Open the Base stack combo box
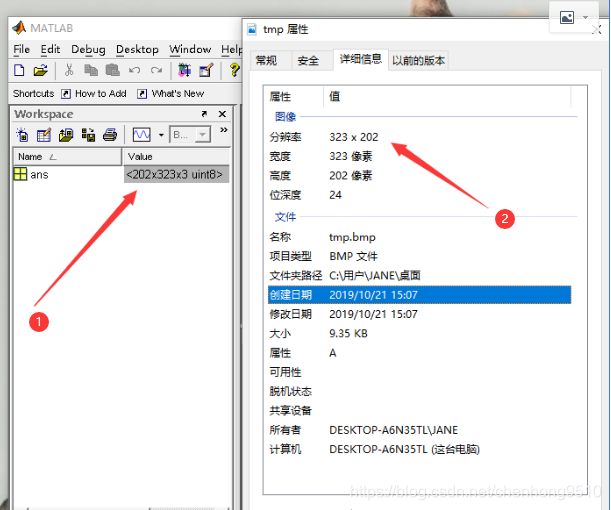The image size is (611, 510). pyautogui.click(x=190, y=135)
